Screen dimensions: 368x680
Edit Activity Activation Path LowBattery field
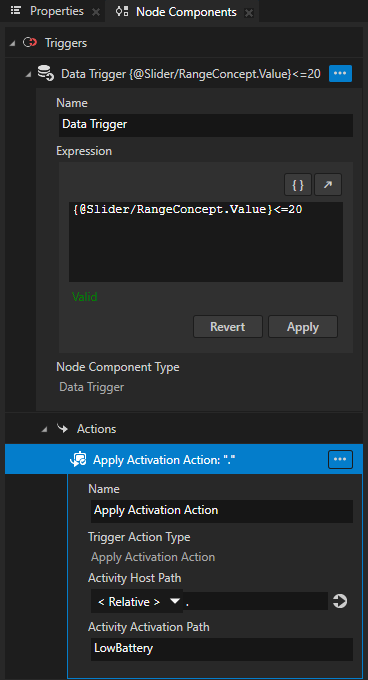221,649
